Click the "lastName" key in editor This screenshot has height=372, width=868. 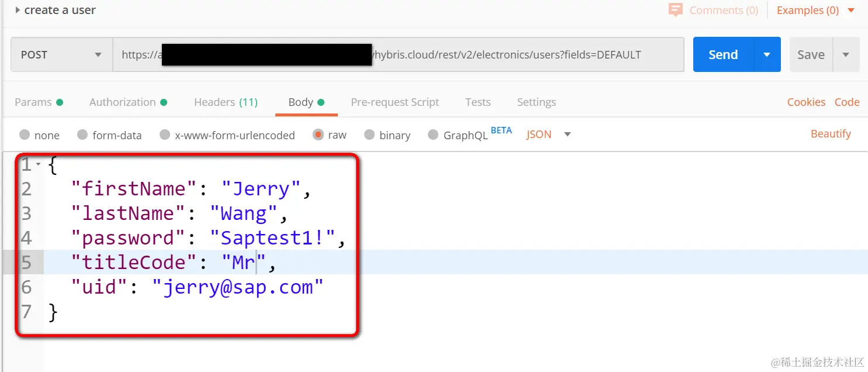(127, 213)
